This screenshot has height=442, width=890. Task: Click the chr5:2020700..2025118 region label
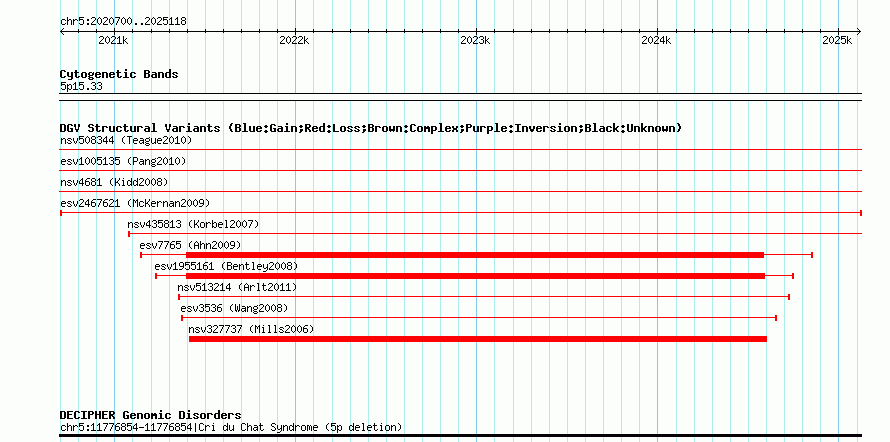(x=123, y=22)
